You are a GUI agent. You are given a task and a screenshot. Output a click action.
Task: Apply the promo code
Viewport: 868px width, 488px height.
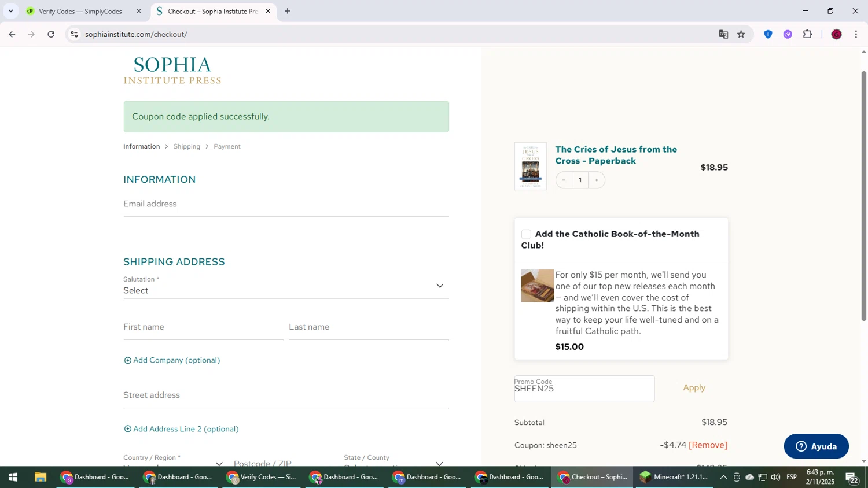[x=694, y=388]
